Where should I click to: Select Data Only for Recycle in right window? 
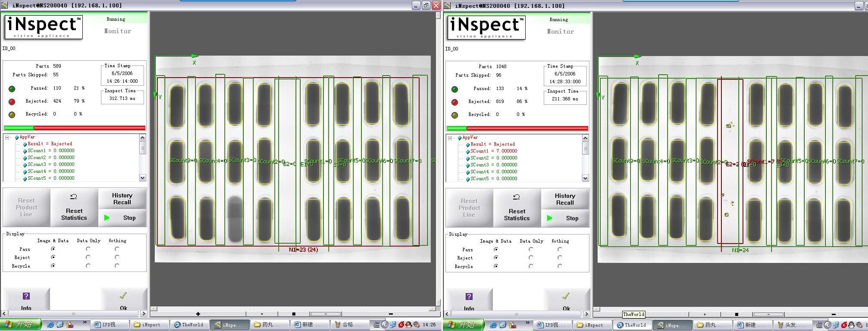531,266
